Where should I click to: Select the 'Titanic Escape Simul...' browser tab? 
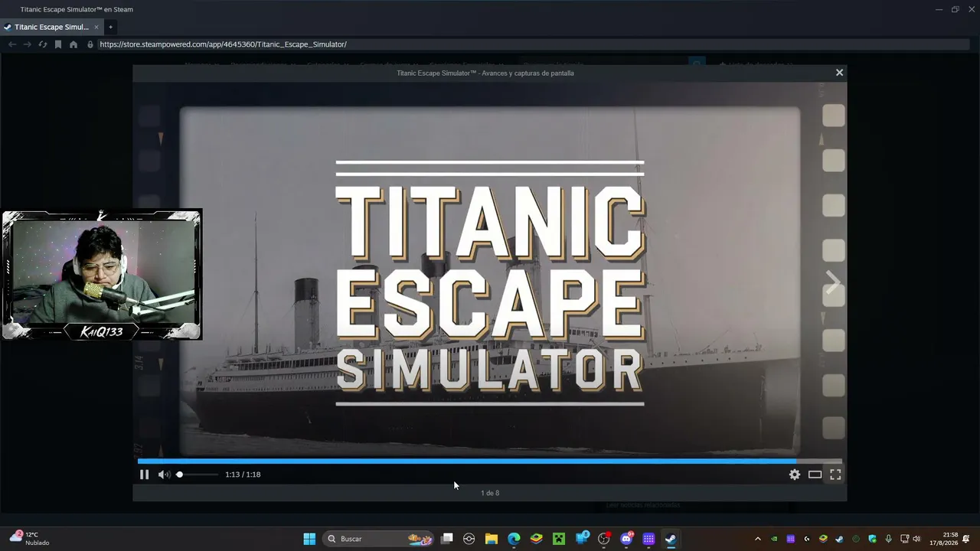(51, 27)
